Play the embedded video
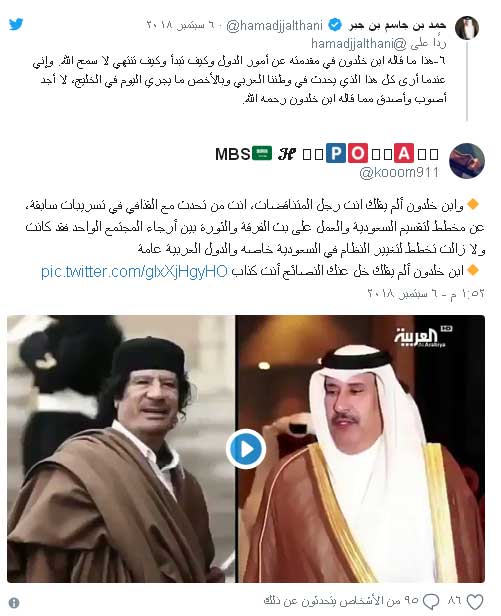Viewport: 501px width, 616px height. pyautogui.click(x=246, y=449)
